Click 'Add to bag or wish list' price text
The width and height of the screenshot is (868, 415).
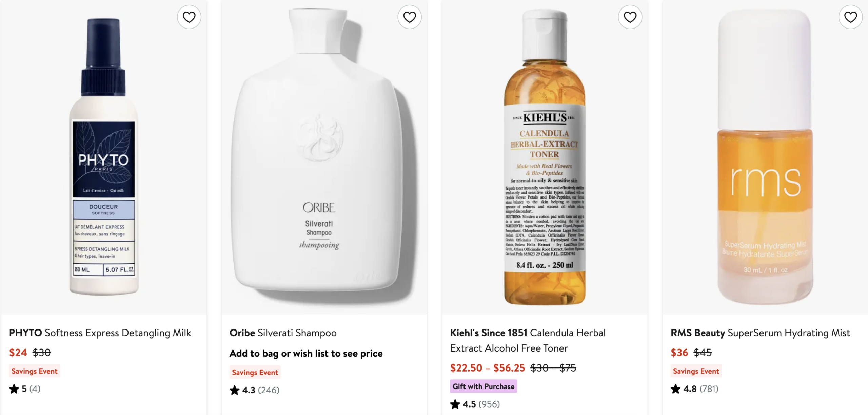pyautogui.click(x=306, y=354)
